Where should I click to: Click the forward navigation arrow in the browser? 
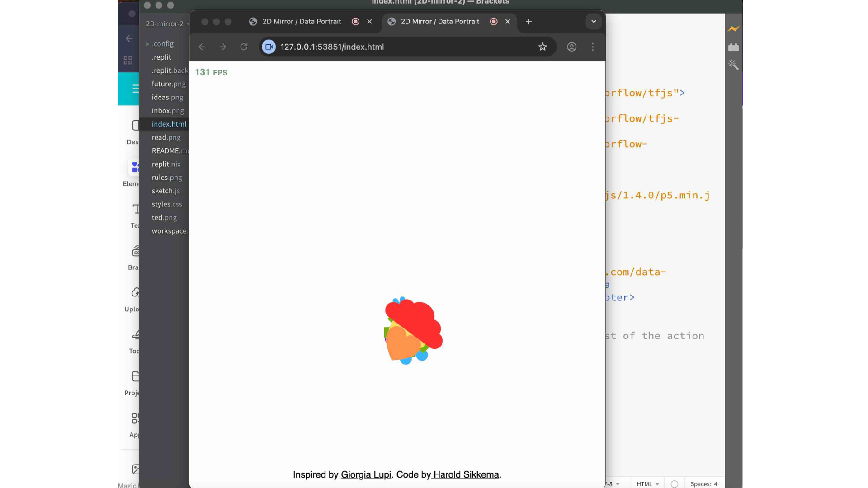click(222, 47)
